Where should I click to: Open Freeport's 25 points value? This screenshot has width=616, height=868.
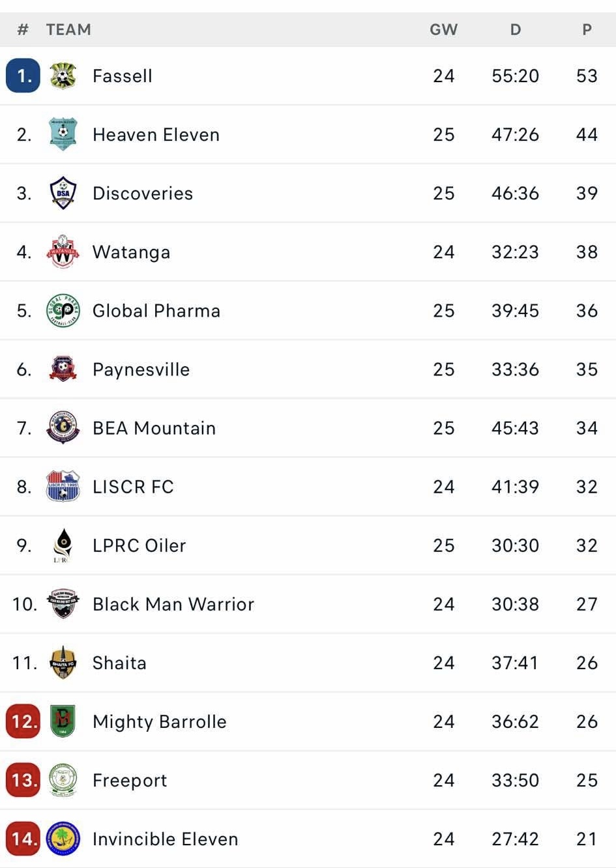pos(587,780)
